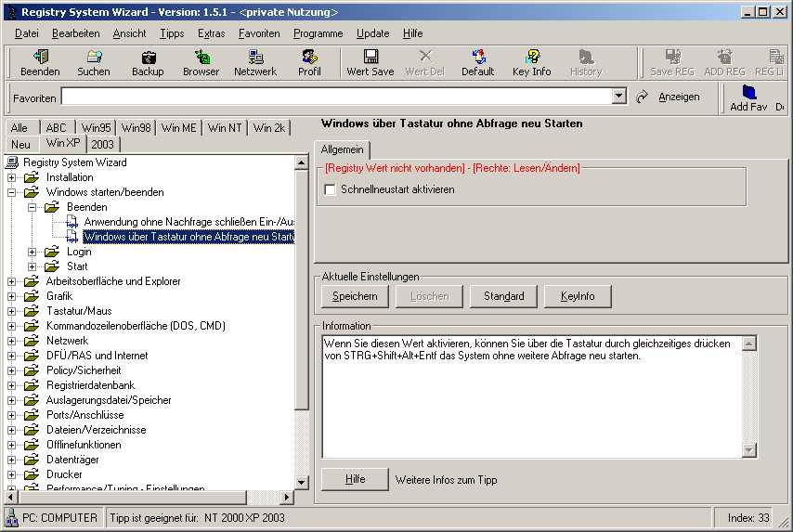Open the Update menu

click(x=372, y=33)
